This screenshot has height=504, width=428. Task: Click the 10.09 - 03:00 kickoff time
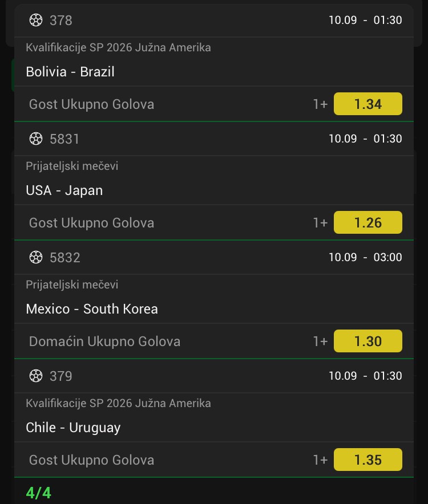pyautogui.click(x=365, y=257)
